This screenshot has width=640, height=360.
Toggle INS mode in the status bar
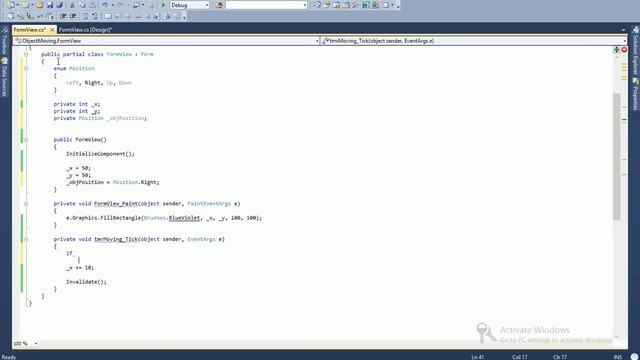(x=617, y=357)
